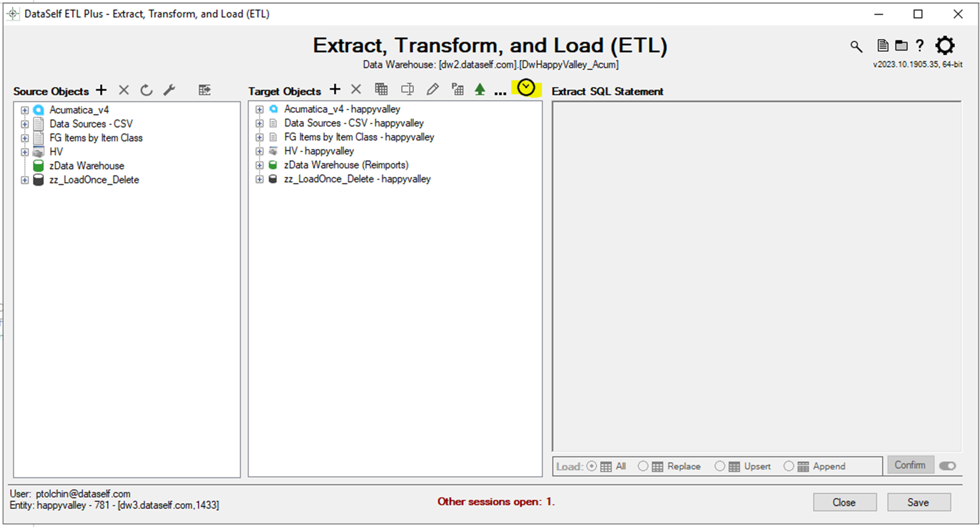
Task: Expand Acumatica_v4 in Source Objects
Action: click(25, 110)
